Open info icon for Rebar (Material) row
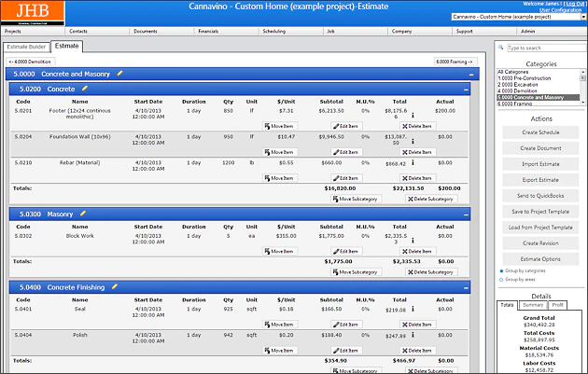 413,162
